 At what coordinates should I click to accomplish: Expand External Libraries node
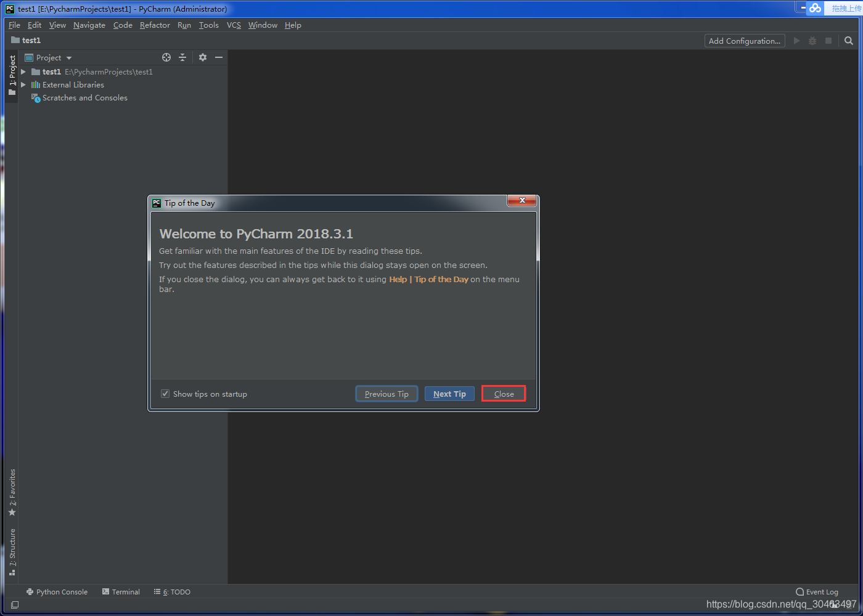(x=23, y=85)
